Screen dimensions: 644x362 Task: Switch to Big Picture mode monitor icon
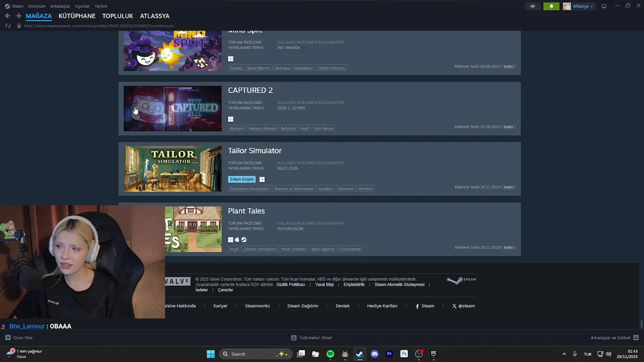pos(604,6)
